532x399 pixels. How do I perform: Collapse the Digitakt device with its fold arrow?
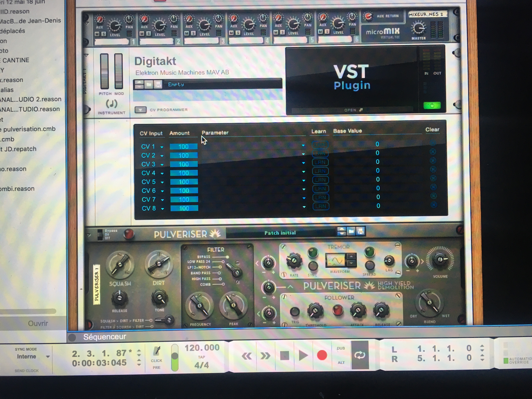point(87,55)
